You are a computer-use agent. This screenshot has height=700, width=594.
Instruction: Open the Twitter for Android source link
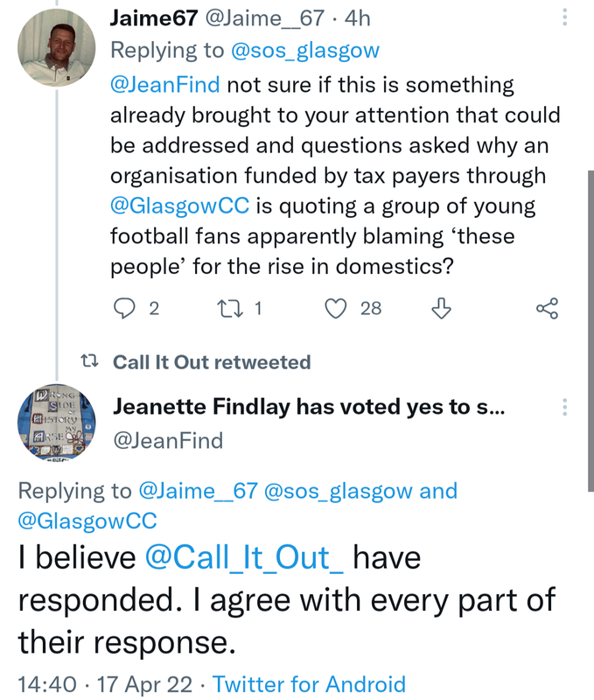tap(309, 683)
